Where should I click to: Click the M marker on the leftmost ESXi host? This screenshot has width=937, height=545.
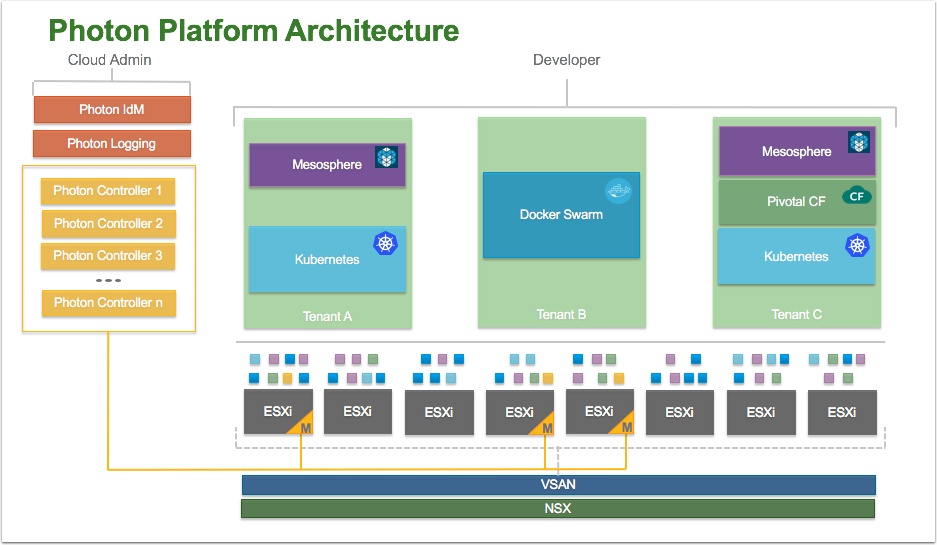[305, 427]
